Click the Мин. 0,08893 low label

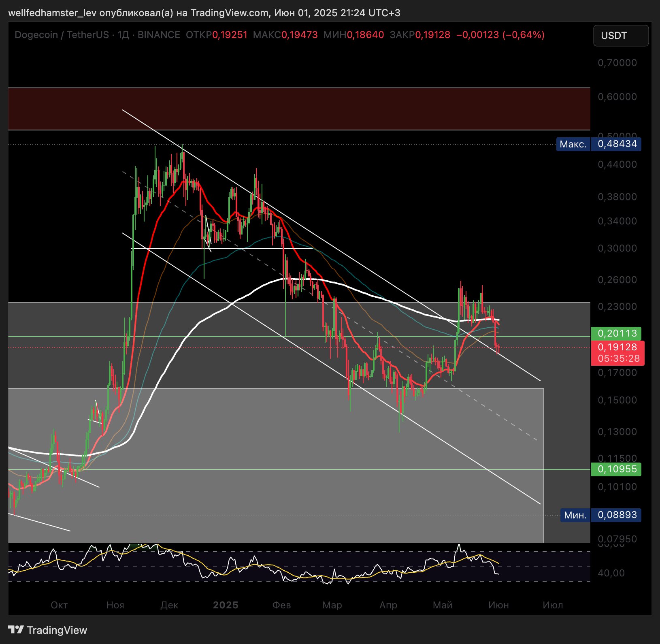[600, 515]
